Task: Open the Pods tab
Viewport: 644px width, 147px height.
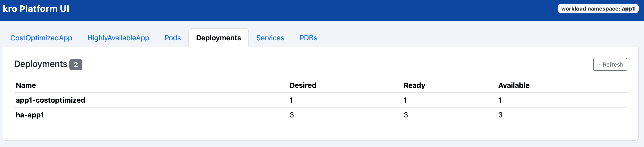Action: pyautogui.click(x=172, y=38)
